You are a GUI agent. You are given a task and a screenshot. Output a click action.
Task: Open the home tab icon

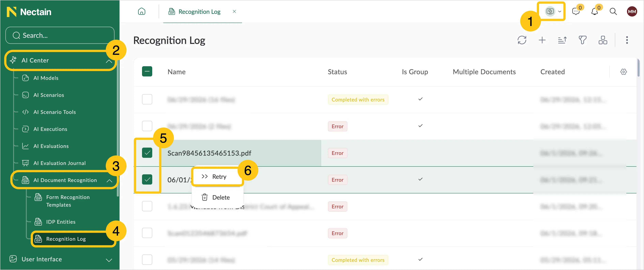142,12
